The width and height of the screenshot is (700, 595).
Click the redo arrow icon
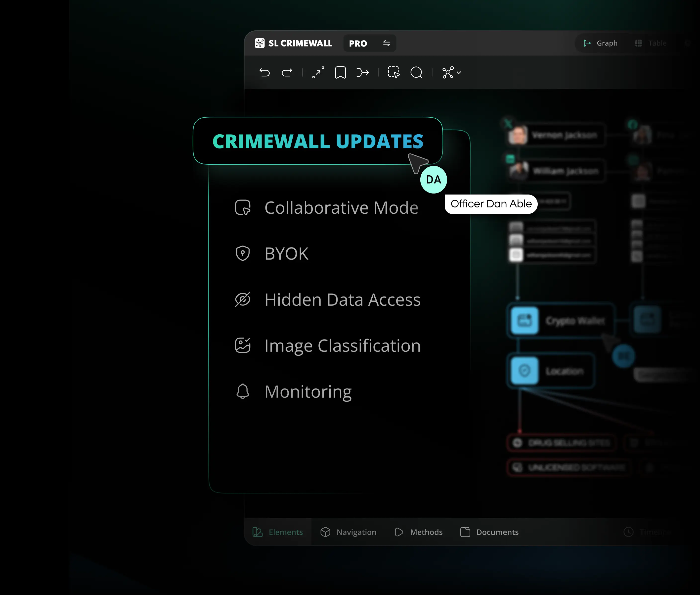click(287, 73)
